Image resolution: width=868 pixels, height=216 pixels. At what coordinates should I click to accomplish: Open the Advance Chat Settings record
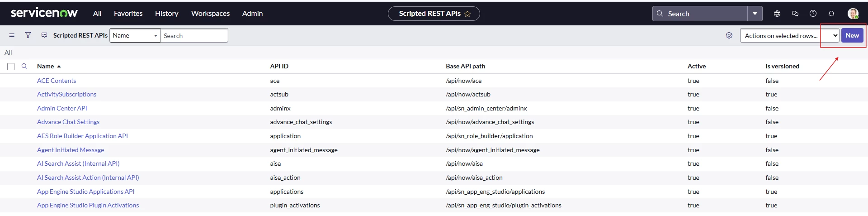tap(68, 122)
